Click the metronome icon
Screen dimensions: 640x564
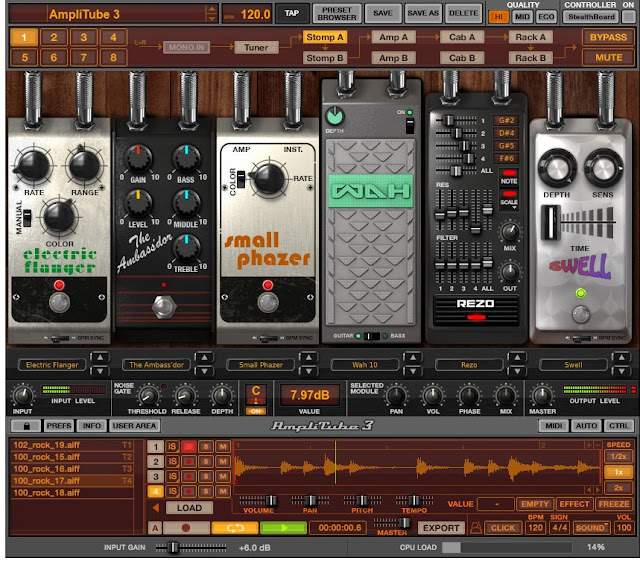point(476,528)
